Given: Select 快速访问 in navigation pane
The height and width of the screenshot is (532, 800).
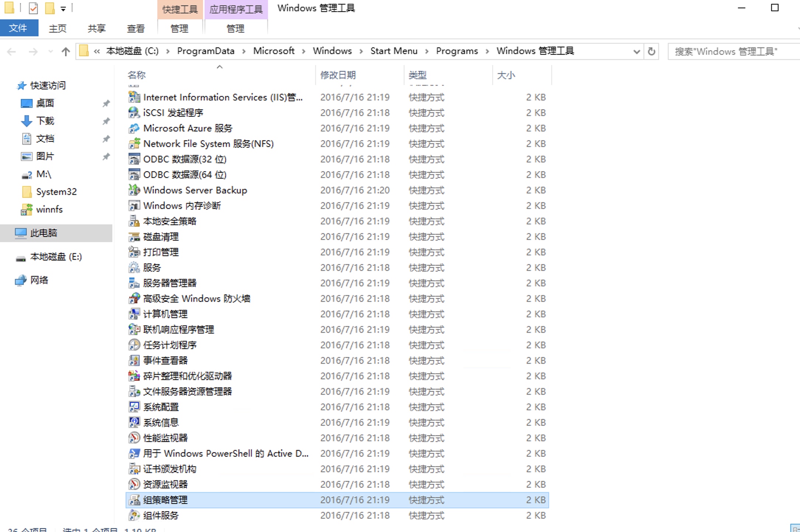Looking at the screenshot, I should pyautogui.click(x=48, y=85).
